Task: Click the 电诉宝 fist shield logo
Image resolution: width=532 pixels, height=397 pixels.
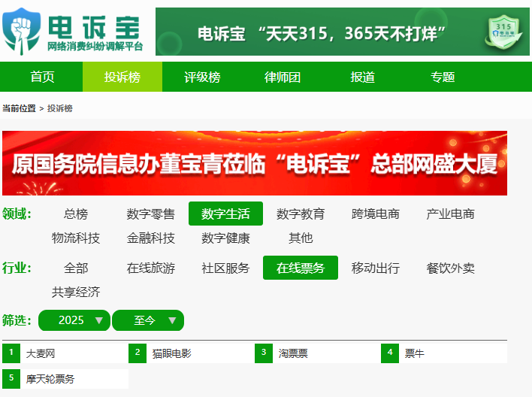Action: tap(21, 30)
